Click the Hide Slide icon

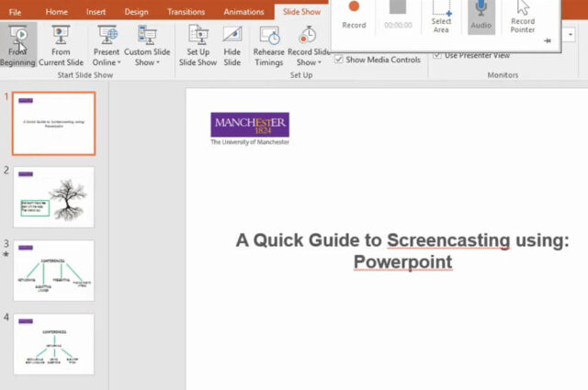click(232, 35)
